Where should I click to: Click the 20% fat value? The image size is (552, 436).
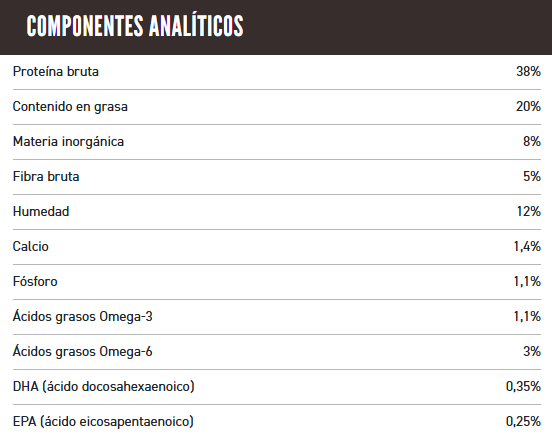pos(528,106)
